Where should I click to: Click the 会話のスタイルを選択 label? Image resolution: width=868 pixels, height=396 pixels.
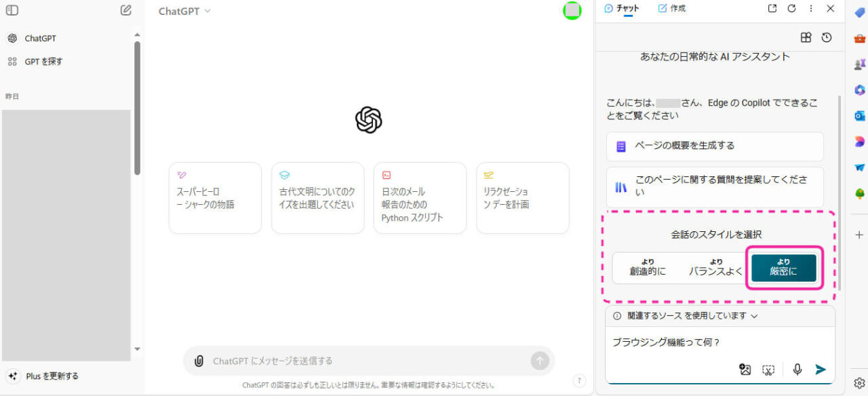click(717, 235)
